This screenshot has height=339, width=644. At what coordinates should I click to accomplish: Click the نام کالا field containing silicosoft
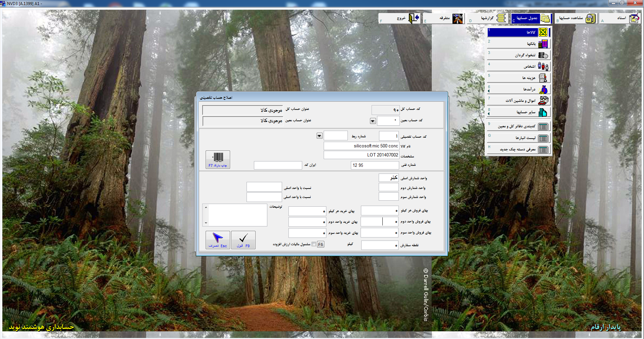click(361, 146)
